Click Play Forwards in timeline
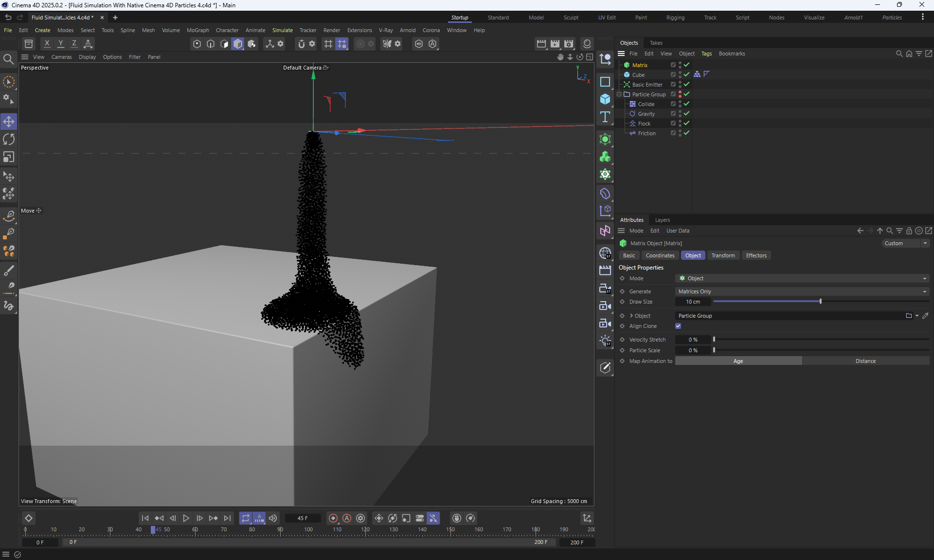The image size is (934, 560). (186, 518)
